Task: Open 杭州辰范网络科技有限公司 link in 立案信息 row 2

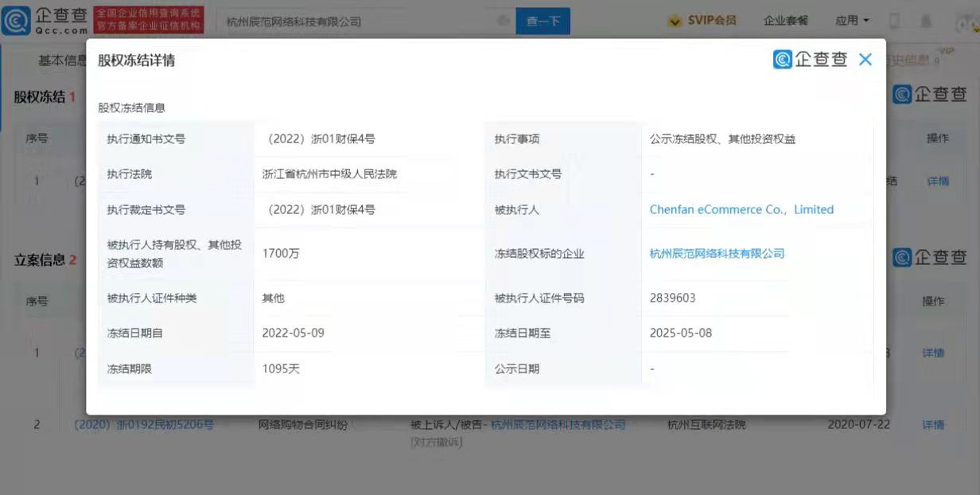Action: pyautogui.click(x=558, y=425)
